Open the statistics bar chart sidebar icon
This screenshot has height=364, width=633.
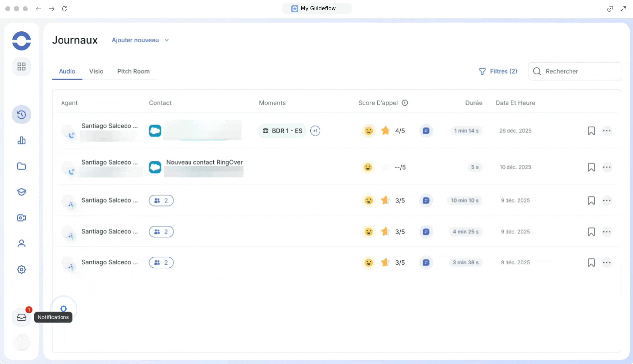[21, 141]
